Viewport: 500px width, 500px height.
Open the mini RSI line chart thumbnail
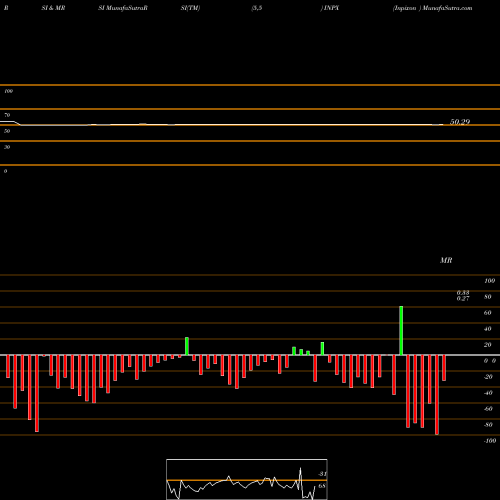pyautogui.click(x=247, y=479)
